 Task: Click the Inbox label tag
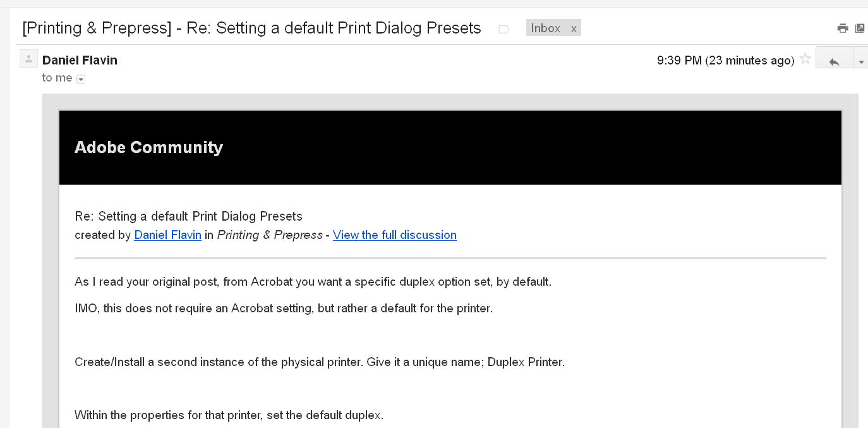tap(546, 28)
